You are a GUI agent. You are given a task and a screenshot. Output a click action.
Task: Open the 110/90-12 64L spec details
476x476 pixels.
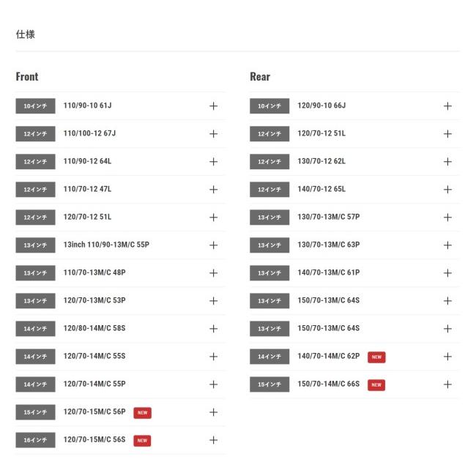[x=213, y=162]
